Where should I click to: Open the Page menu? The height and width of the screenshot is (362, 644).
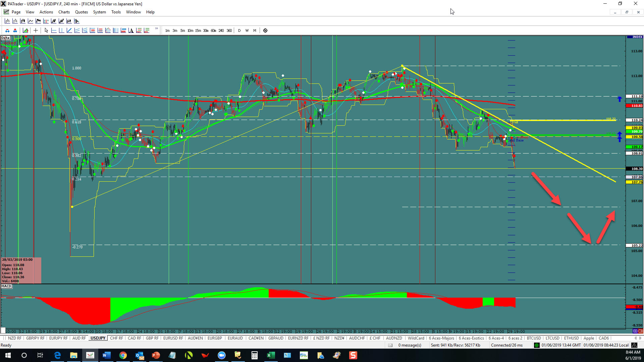pyautogui.click(x=16, y=12)
